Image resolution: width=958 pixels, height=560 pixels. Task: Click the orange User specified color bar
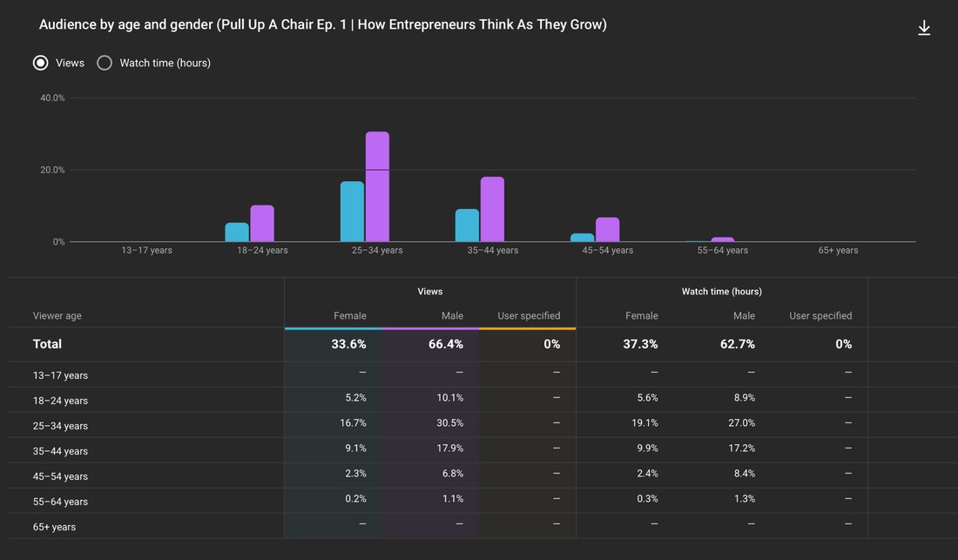coord(527,328)
